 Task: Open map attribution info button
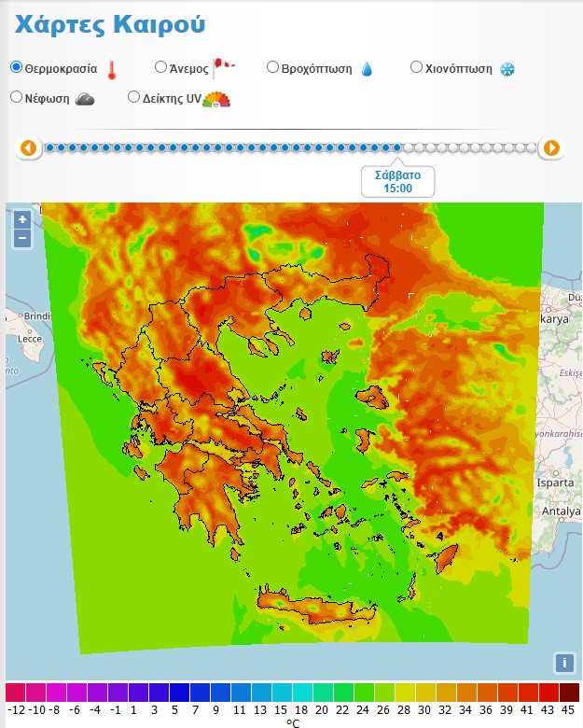[x=563, y=663]
